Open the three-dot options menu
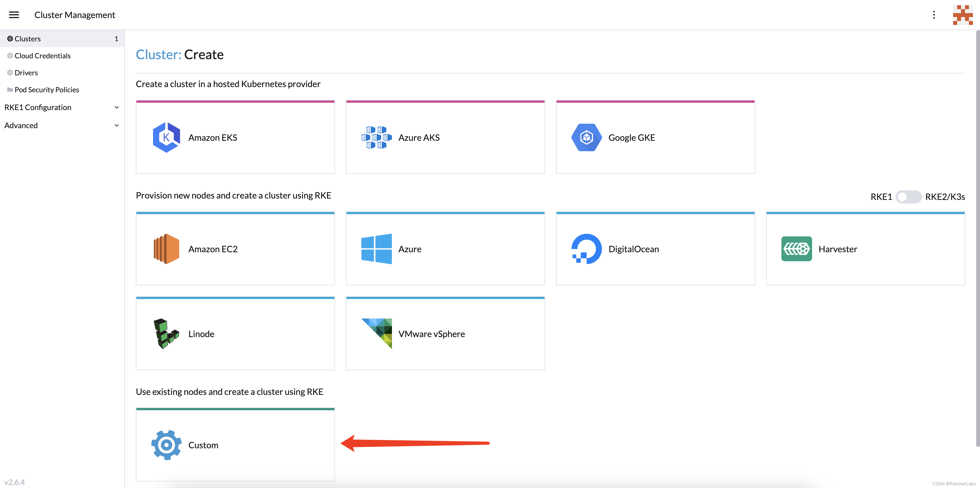The width and height of the screenshot is (980, 488). [934, 15]
